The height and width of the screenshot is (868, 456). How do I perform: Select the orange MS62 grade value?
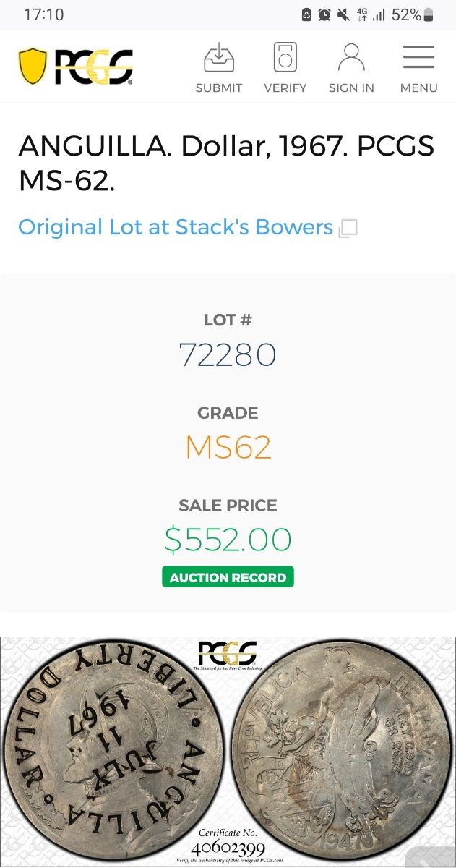coord(228,448)
